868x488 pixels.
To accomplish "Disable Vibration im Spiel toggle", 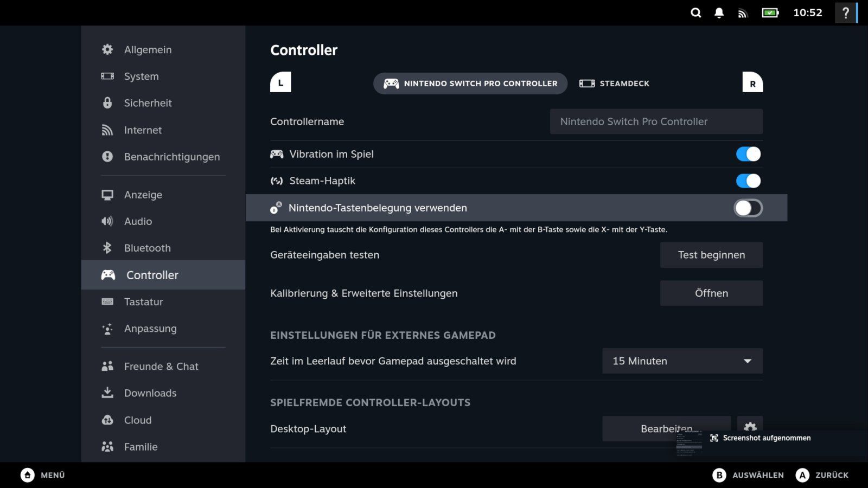I will [748, 154].
